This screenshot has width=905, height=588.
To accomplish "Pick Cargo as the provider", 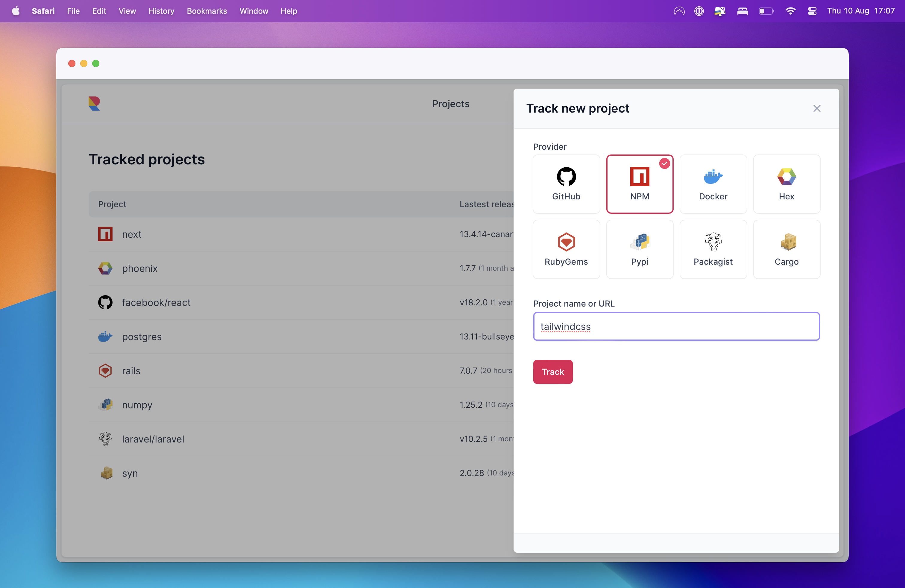I will tap(786, 249).
